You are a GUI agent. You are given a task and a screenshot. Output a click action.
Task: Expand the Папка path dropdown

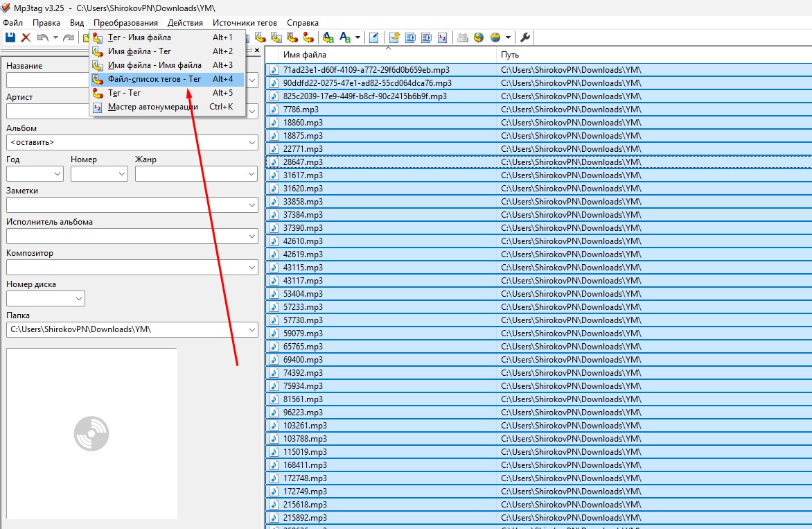click(x=252, y=329)
